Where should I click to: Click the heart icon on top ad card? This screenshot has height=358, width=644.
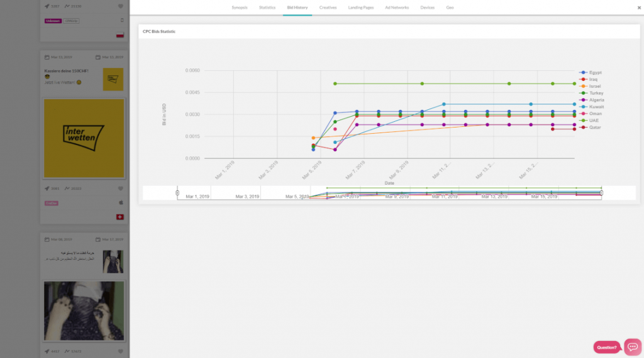point(120,6)
